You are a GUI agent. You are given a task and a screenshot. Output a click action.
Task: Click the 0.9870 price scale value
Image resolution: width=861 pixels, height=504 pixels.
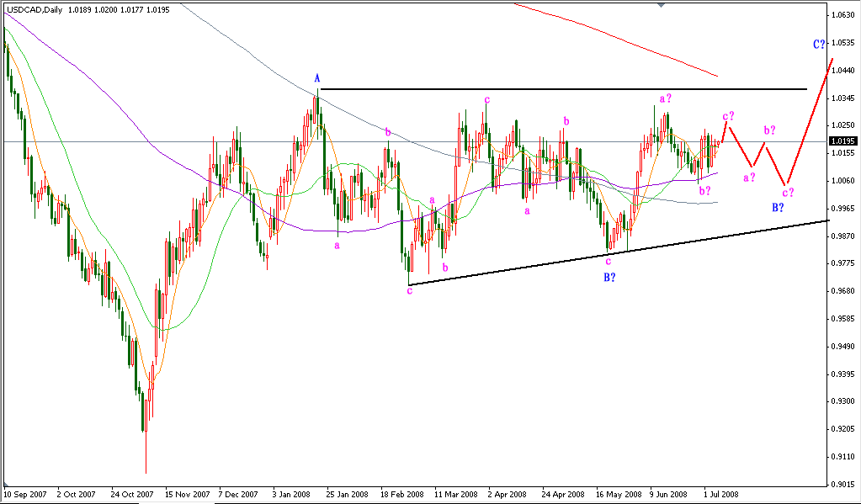click(x=842, y=236)
